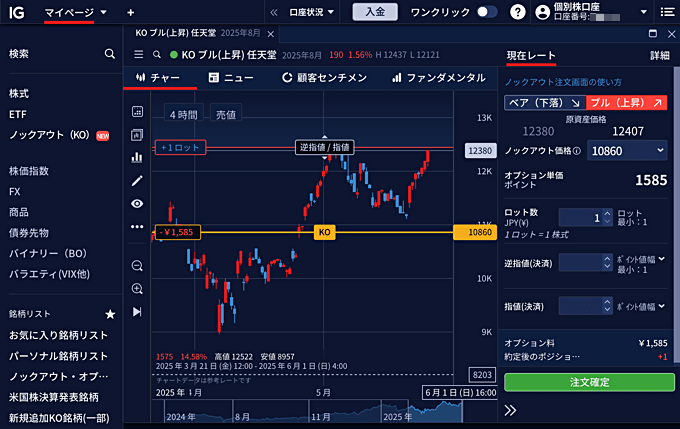The width and height of the screenshot is (680, 429).
Task: Switch to the チャート tab
Action: (158, 78)
